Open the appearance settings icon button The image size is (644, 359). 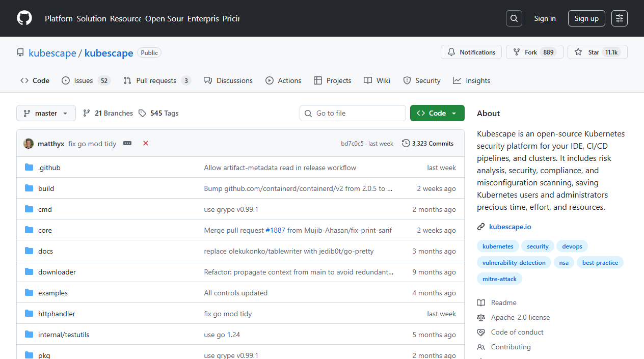(620, 18)
